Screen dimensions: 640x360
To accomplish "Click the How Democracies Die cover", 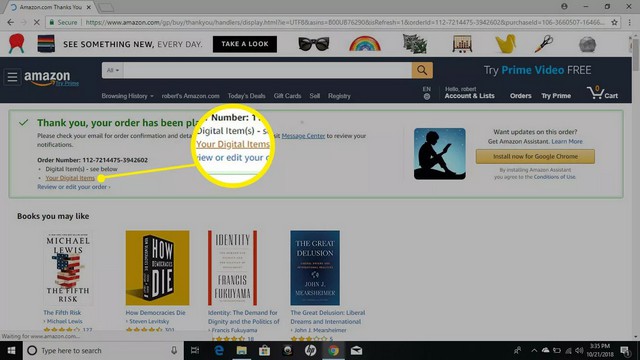I will [x=158, y=268].
